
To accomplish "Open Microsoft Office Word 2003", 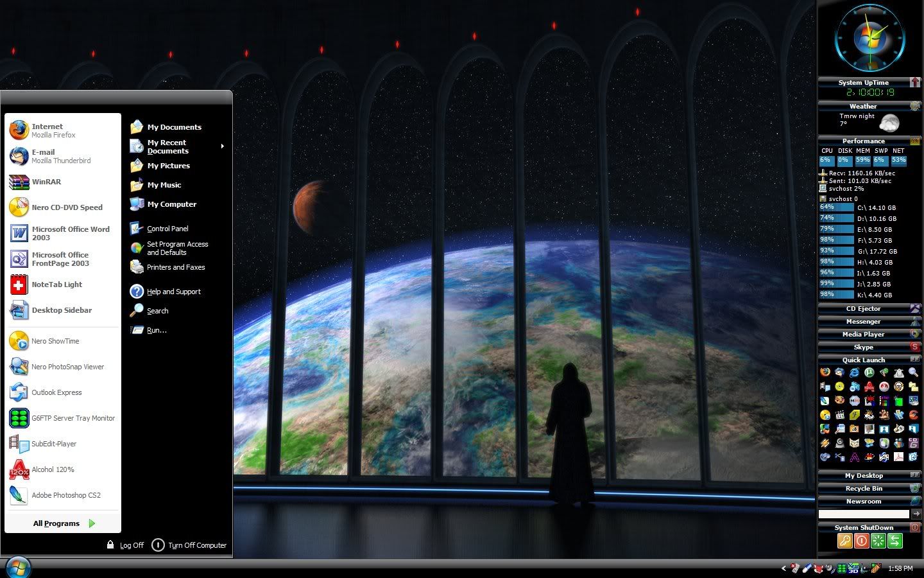I will [x=62, y=233].
